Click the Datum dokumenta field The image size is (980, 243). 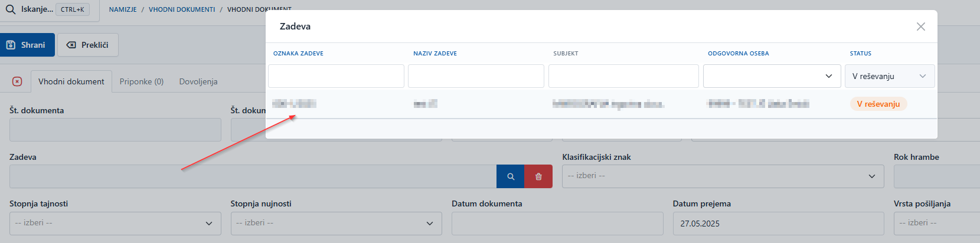tap(557, 224)
